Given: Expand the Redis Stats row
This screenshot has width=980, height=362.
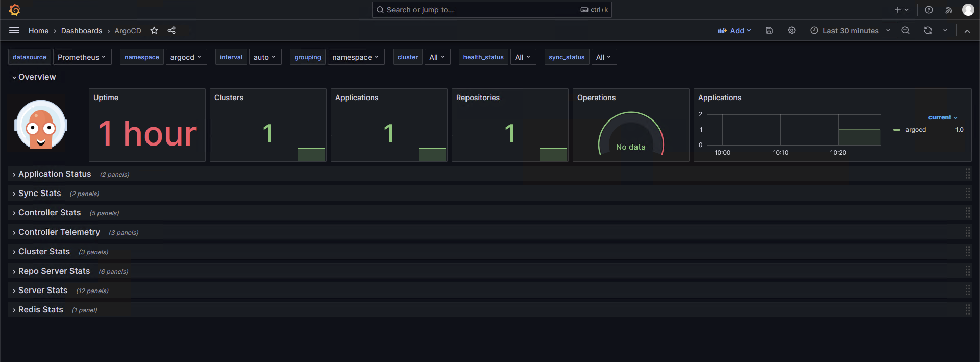Looking at the screenshot, I should click(x=37, y=310).
